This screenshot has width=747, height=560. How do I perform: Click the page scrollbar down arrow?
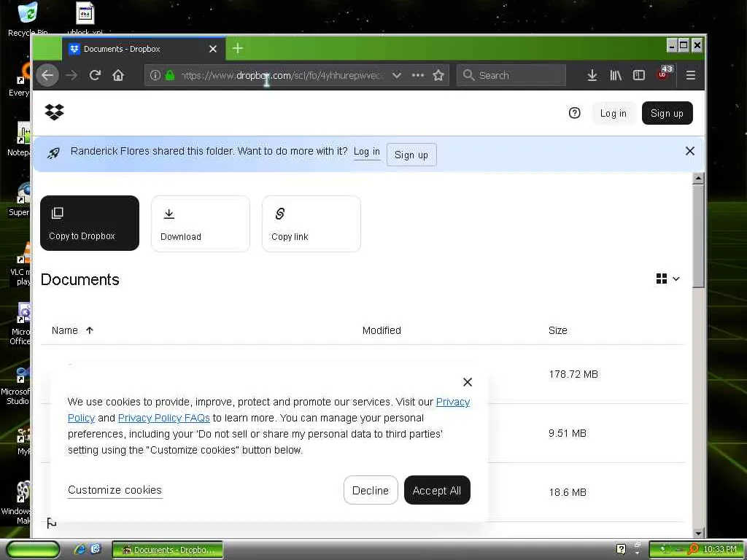coord(698,533)
